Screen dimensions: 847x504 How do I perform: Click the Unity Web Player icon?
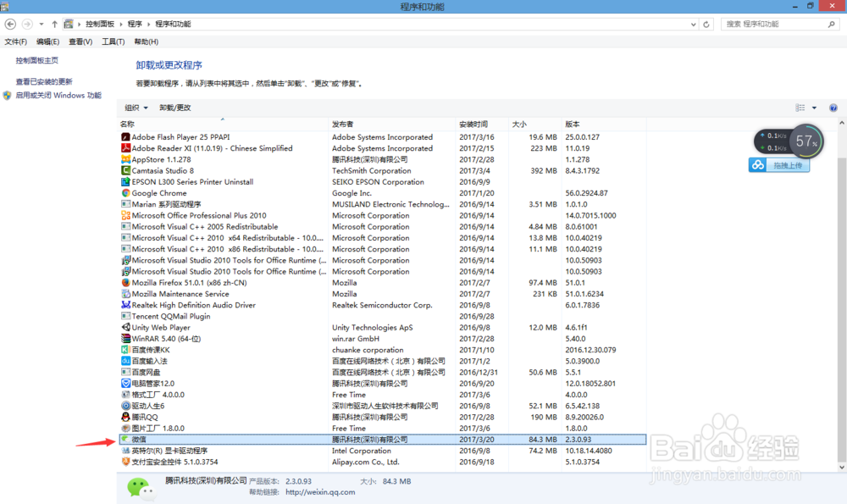coord(125,327)
